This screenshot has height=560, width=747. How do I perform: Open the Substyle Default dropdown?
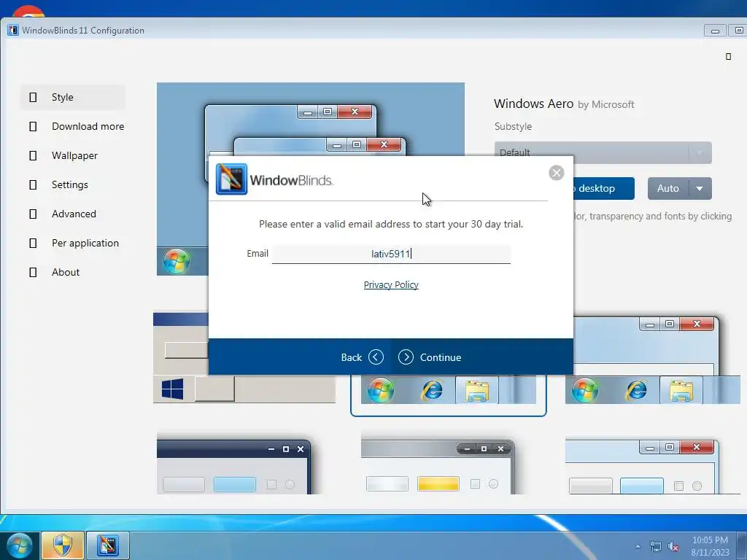click(x=603, y=152)
